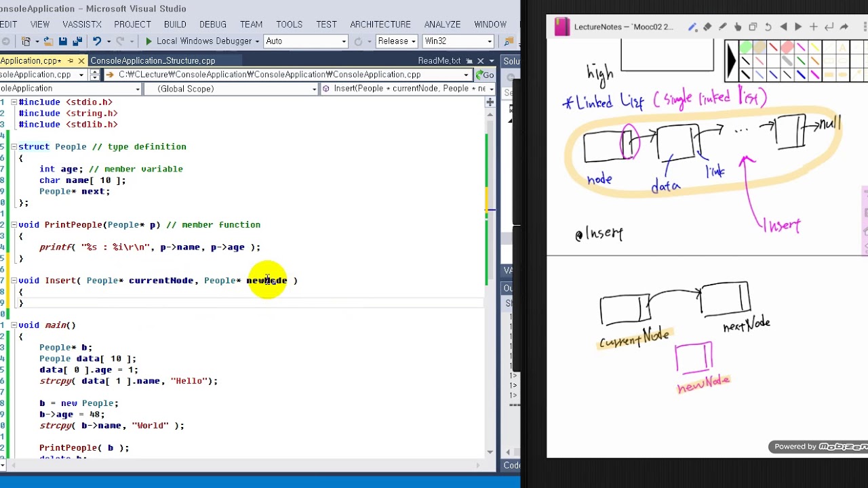Click the Save toolbar icon

point(62,41)
